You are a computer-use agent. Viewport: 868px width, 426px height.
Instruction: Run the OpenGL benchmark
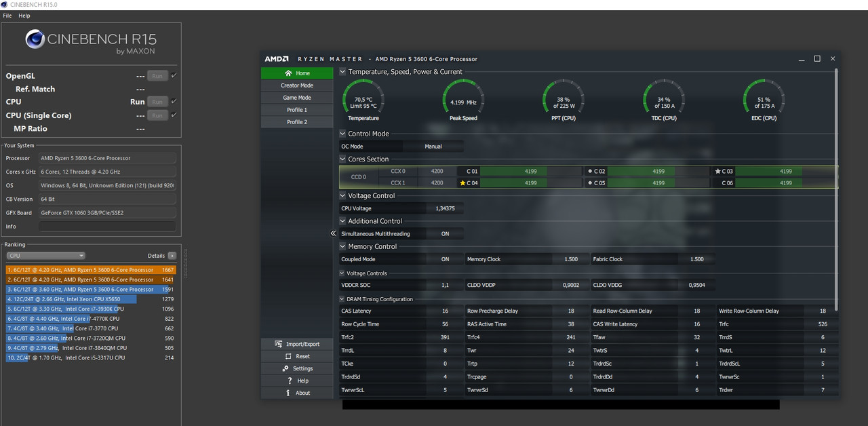coord(157,76)
